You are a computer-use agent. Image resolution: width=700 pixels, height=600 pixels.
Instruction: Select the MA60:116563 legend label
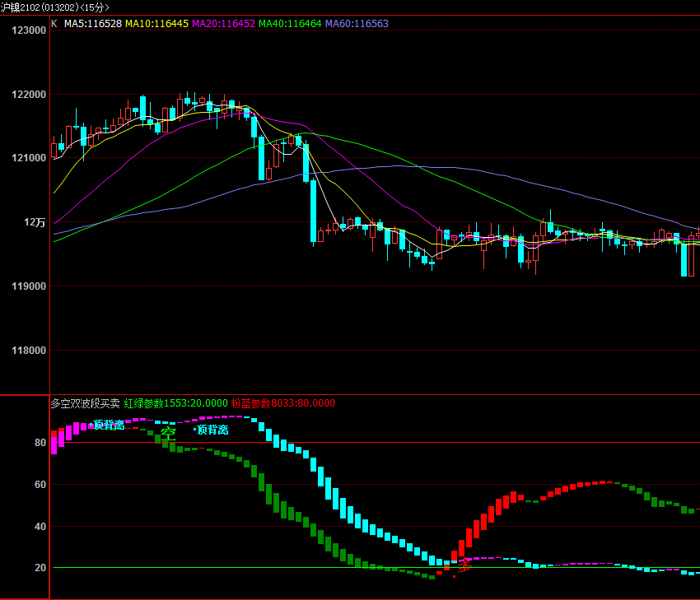point(357,24)
